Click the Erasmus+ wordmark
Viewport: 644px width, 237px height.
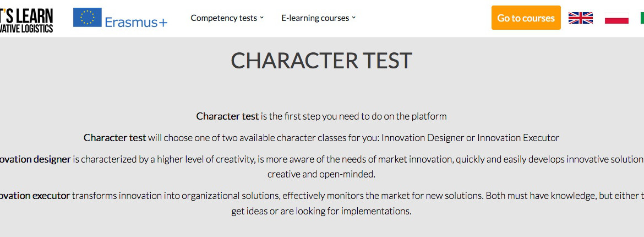click(137, 22)
